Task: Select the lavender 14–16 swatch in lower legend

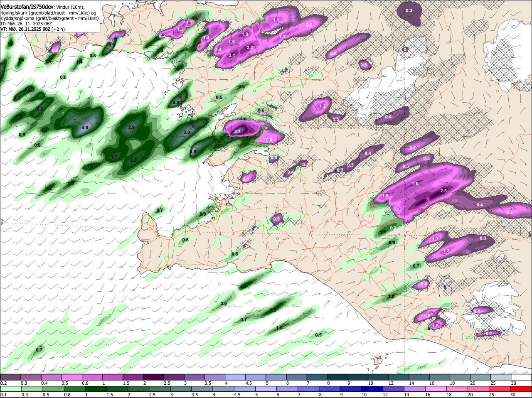Action: pyautogui.click(x=415, y=388)
